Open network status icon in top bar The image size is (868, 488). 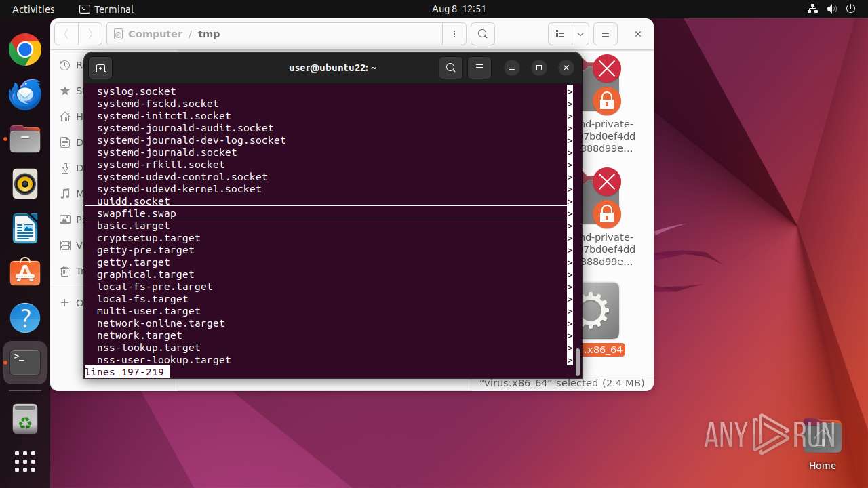(x=813, y=9)
